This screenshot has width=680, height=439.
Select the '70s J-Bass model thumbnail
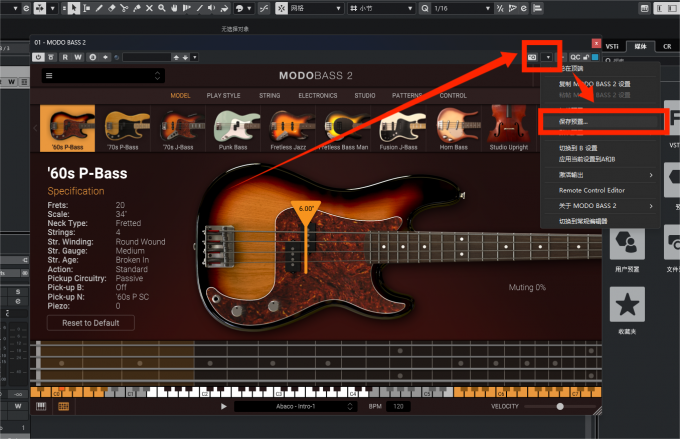click(178, 128)
